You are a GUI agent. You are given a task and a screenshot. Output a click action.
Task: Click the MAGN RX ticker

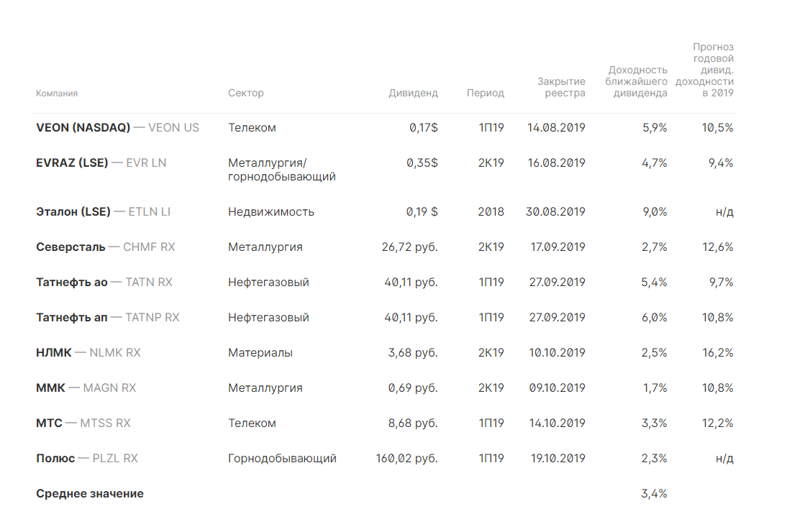pos(109,387)
